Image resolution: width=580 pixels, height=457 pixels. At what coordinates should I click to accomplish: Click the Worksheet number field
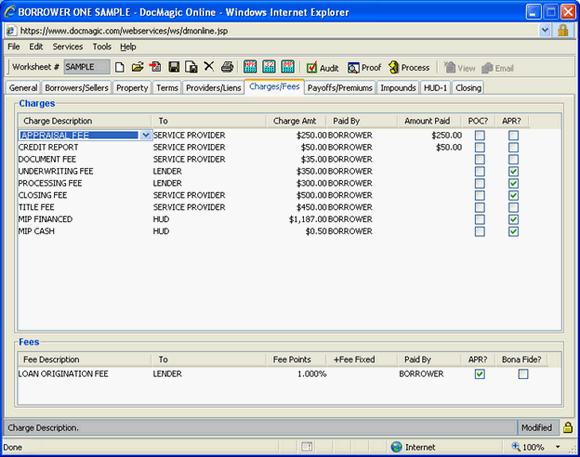(87, 67)
